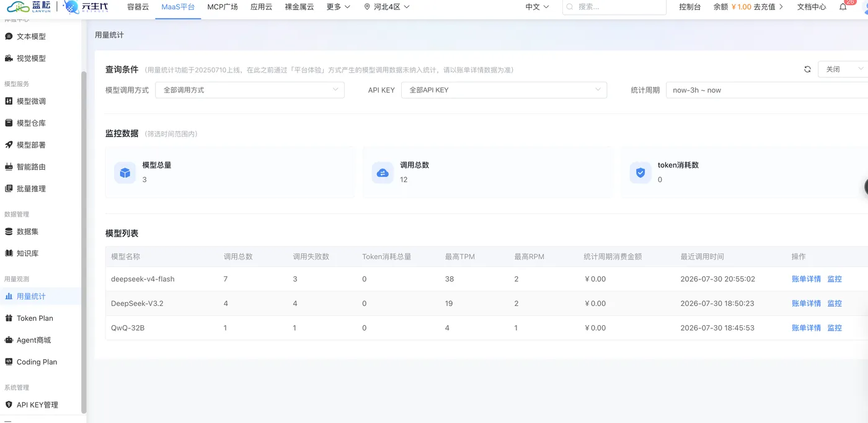Screen dimensions: 868x423
Task: Click the 批量推理 sidebar icon
Action: coord(9,188)
